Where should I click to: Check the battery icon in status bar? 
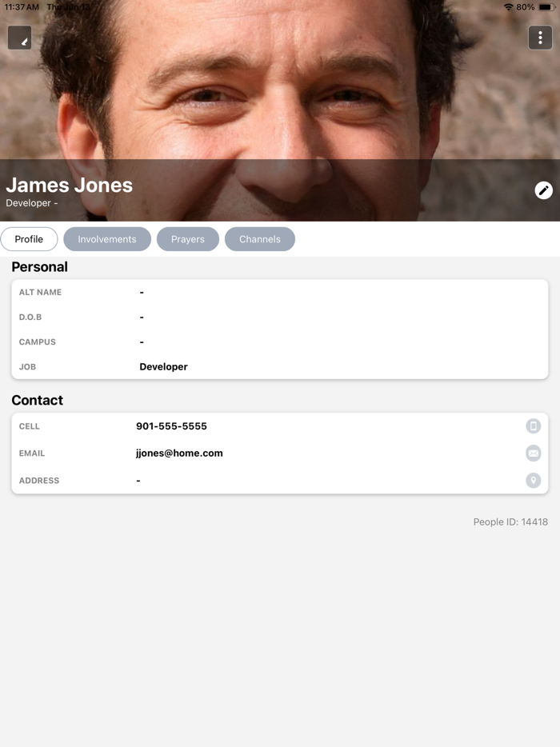pyautogui.click(x=546, y=7)
